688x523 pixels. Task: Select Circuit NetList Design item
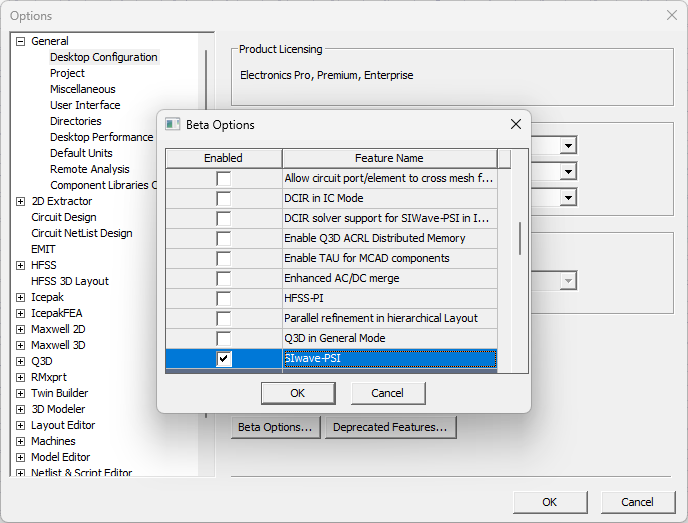pyautogui.click(x=82, y=233)
